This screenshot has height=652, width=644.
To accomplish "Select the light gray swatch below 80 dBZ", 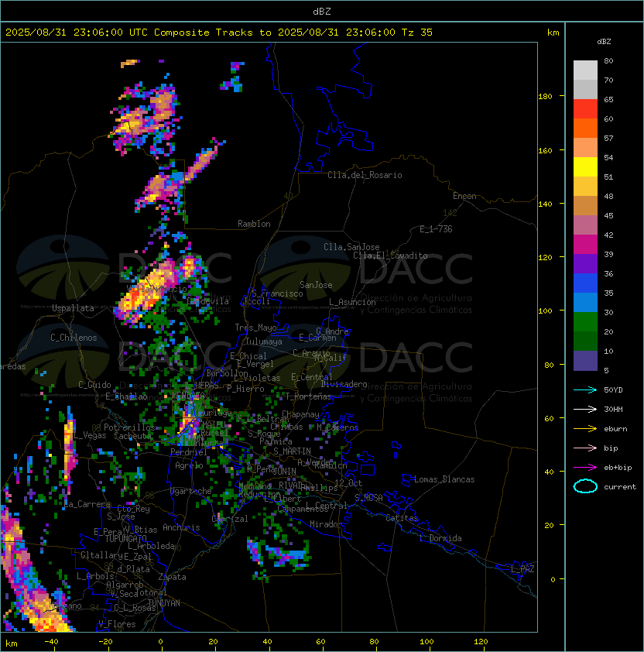I will 585,70.
